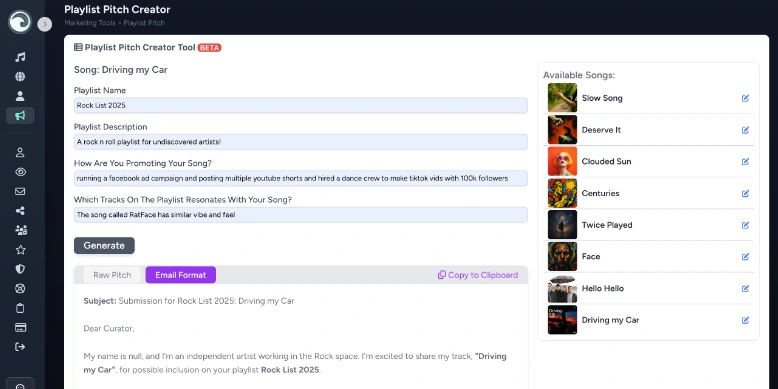This screenshot has width=778, height=389.
Task: Click the Generate button
Action: point(104,246)
